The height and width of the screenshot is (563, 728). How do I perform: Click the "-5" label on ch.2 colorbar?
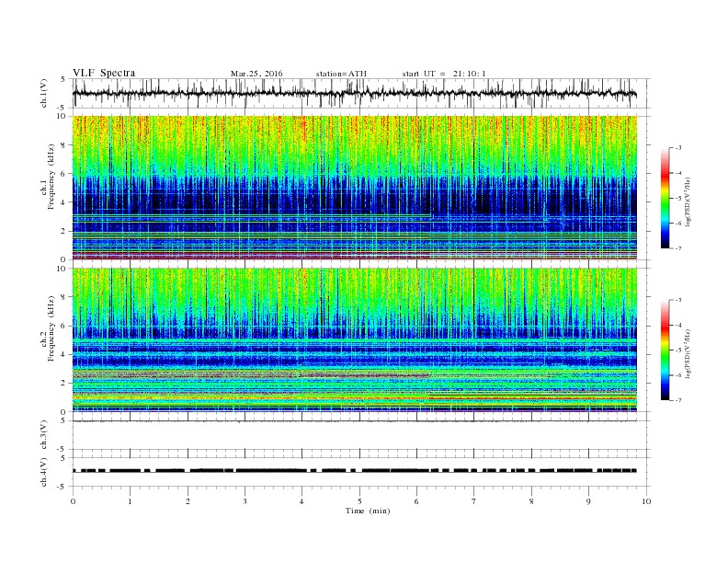(677, 350)
